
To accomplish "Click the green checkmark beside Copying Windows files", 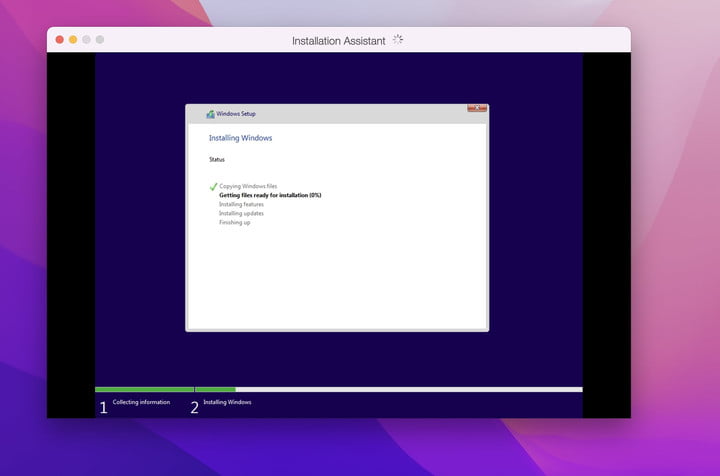I will click(213, 186).
